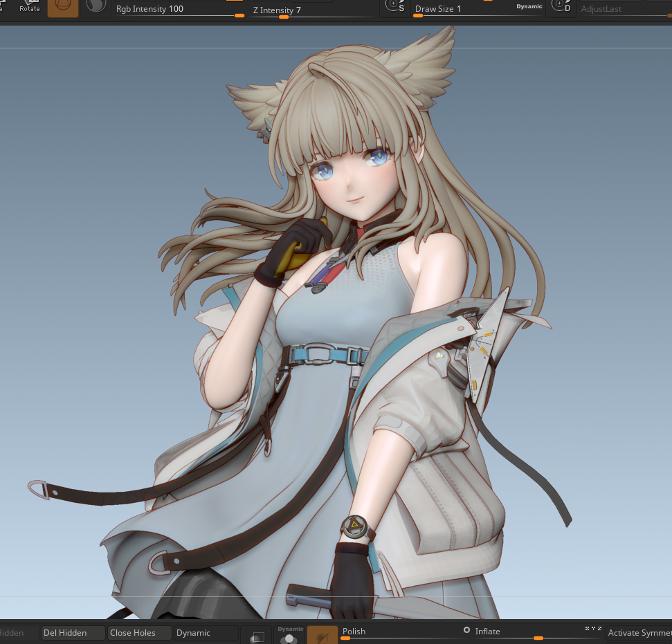
Task: Adjust the Z Intensity 7 slider
Action: click(313, 10)
